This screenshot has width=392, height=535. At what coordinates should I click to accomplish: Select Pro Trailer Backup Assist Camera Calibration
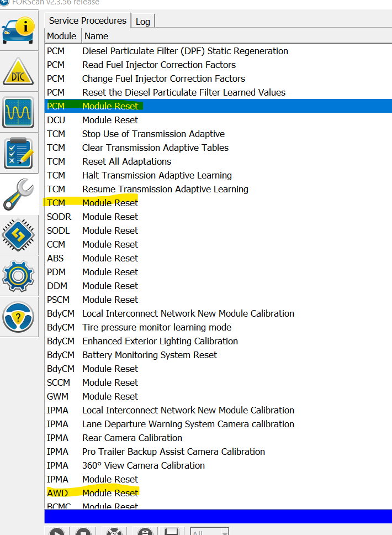pos(218,452)
